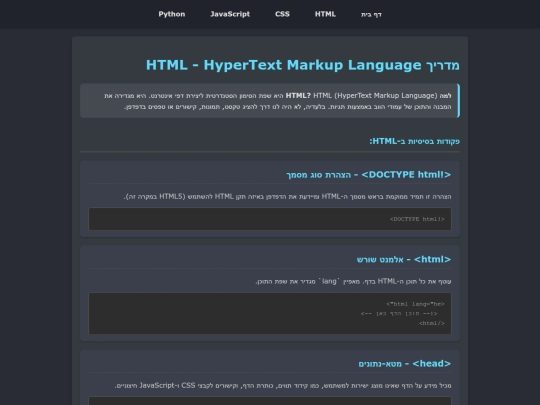540x405 pixels.
Task: Click the '<html> - אלמנט שורש' heading
Action: tap(404, 259)
